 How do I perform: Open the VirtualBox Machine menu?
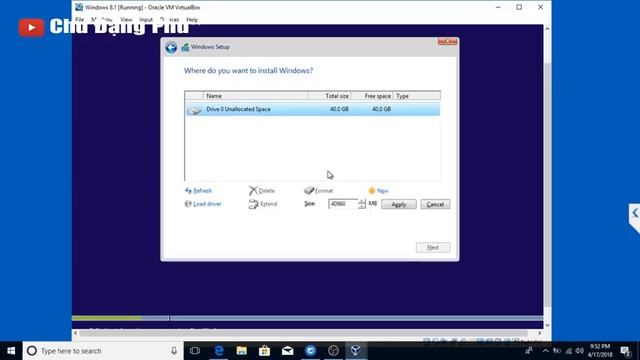[102, 19]
